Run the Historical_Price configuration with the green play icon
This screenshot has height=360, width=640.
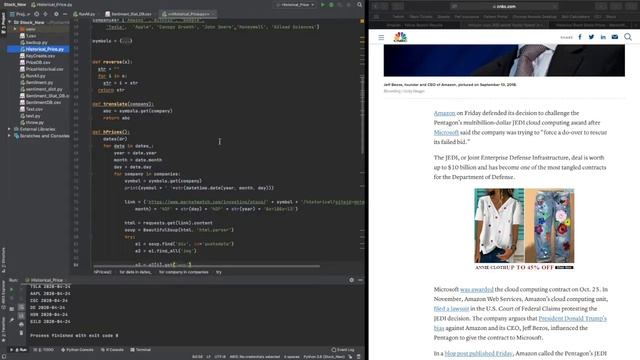[x=323, y=4]
